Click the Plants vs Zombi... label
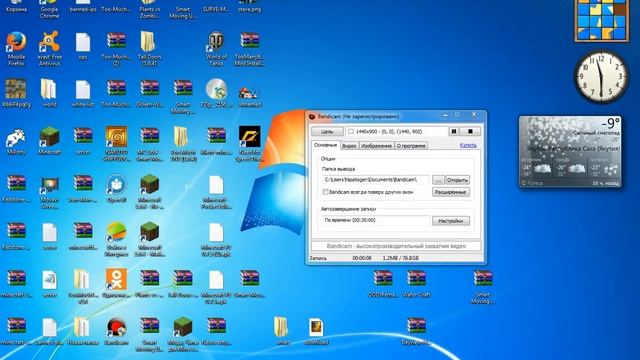 (x=149, y=13)
